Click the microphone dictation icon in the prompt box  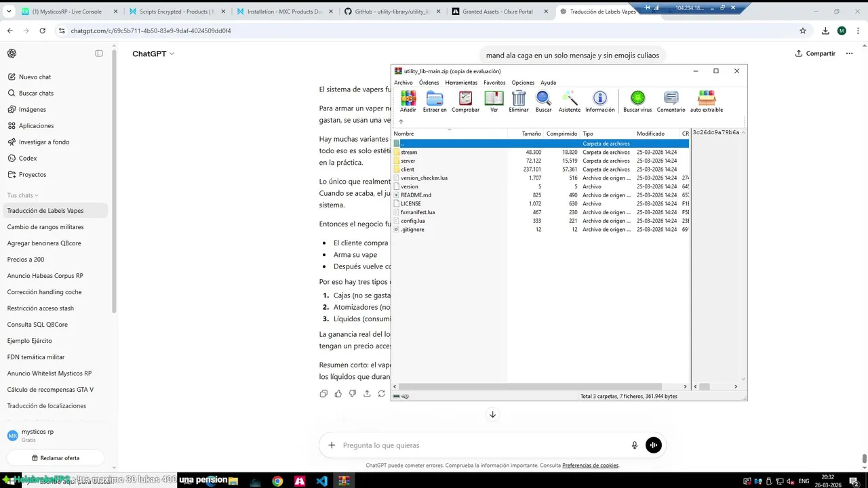pos(635,445)
